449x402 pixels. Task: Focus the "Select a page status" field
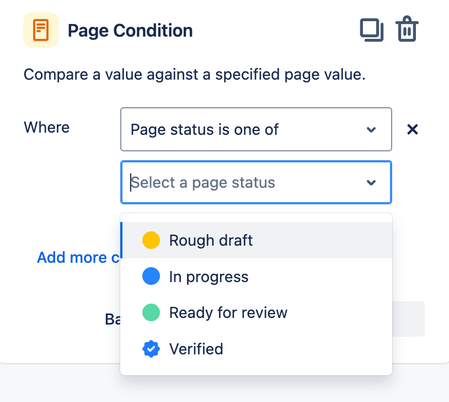tap(256, 182)
